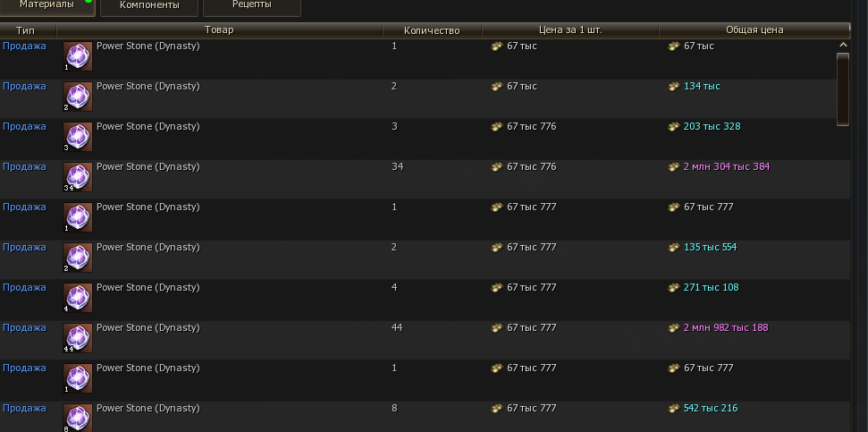Click Power Stone icon with quantity 4
This screenshot has height=432, width=868.
tap(78, 298)
